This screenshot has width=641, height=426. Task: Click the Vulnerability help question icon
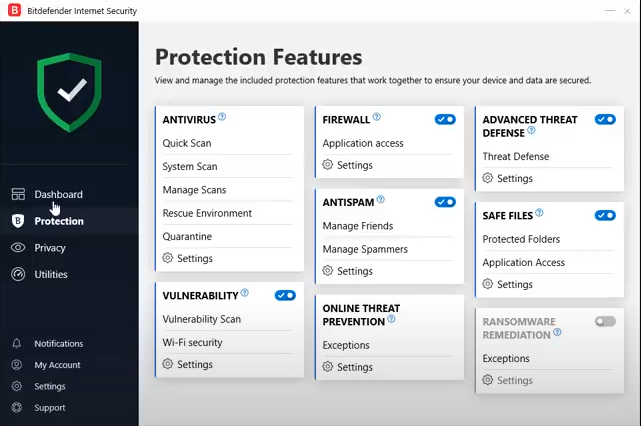pyautogui.click(x=245, y=294)
